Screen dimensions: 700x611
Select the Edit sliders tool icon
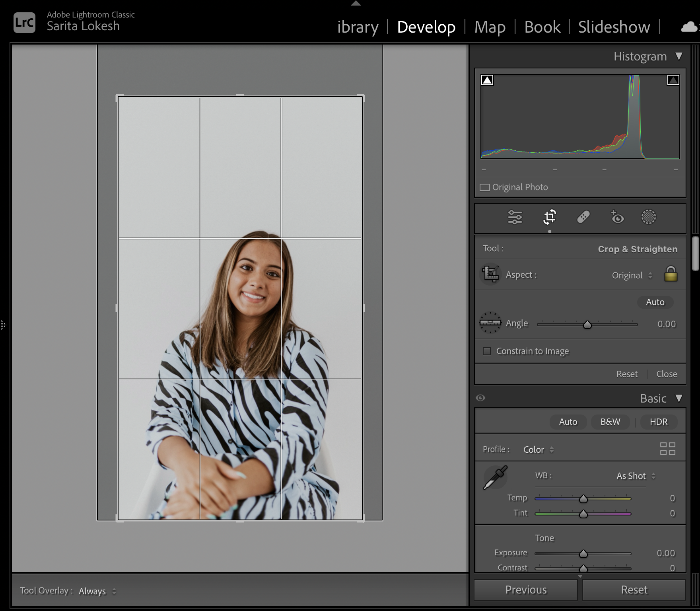(x=515, y=217)
